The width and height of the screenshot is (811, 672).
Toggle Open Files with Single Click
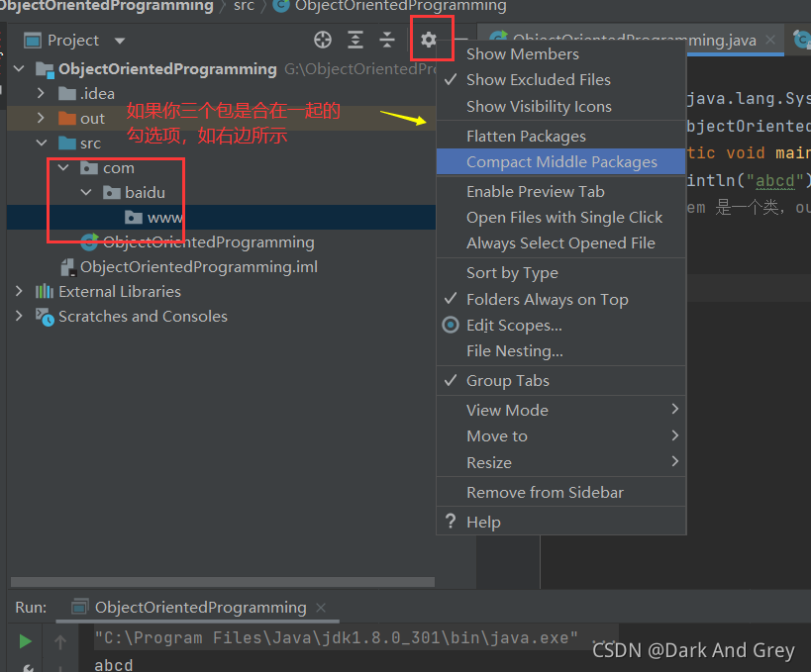coord(561,218)
